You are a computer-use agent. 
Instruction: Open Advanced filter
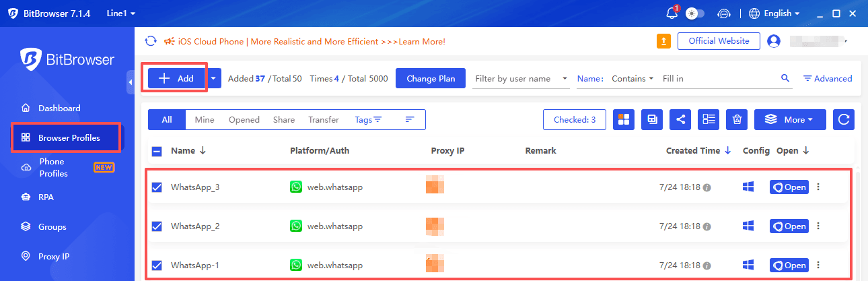[x=828, y=78]
